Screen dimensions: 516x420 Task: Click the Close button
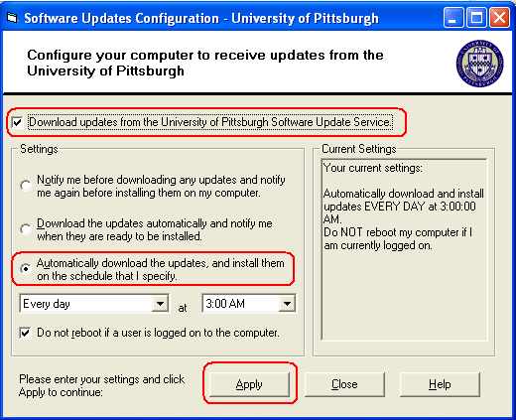click(344, 384)
